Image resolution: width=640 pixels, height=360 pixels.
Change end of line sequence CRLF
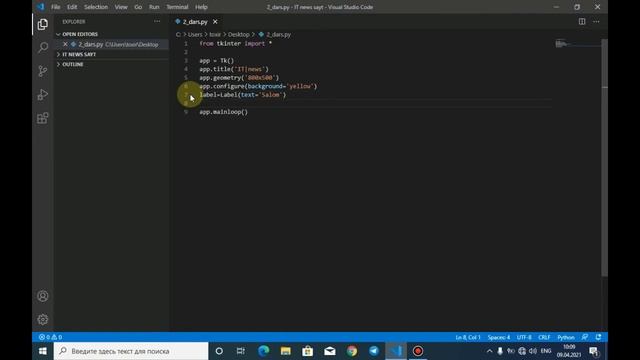tap(544, 337)
